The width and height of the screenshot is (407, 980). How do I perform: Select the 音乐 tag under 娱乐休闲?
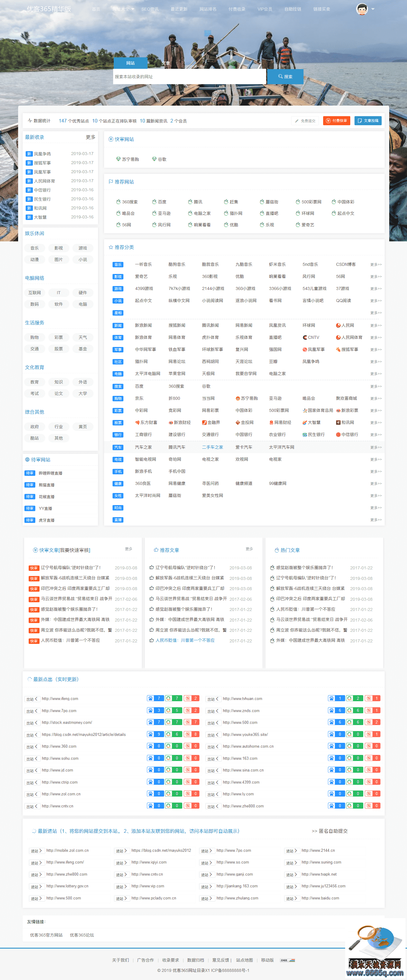[x=35, y=248]
